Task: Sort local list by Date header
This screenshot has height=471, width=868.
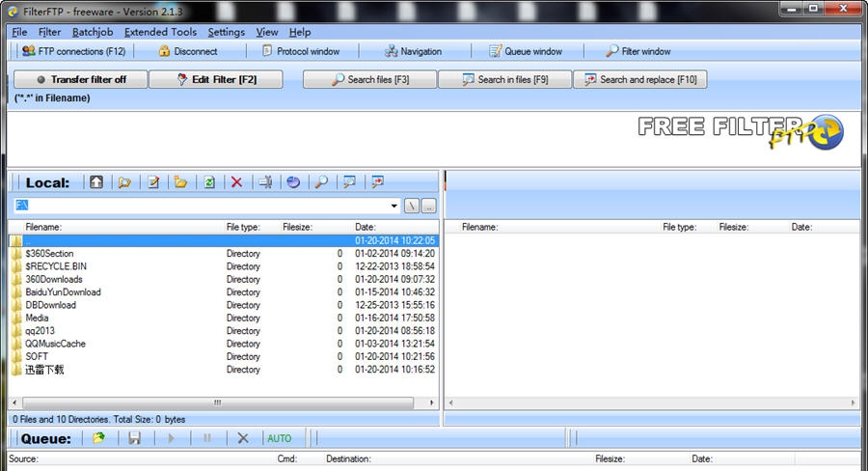Action: [x=366, y=227]
